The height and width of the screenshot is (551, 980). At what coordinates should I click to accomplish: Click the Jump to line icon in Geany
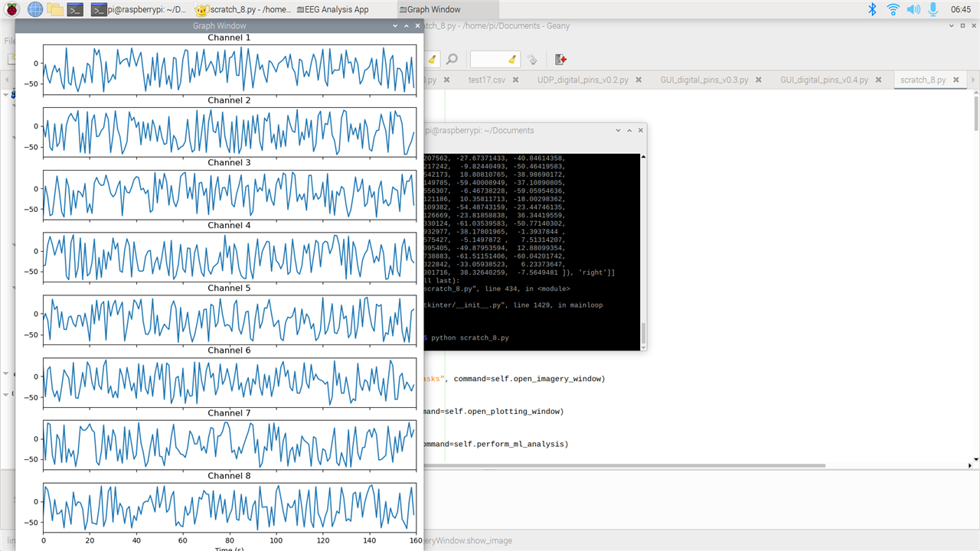point(533,59)
